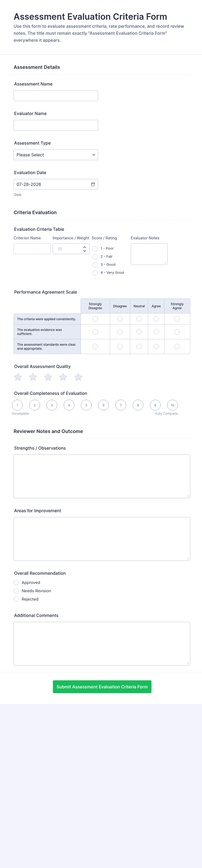Select 'Neutral' for evaluation evidence was sufficient
Image resolution: width=202 pixels, height=868 pixels.
139,332
